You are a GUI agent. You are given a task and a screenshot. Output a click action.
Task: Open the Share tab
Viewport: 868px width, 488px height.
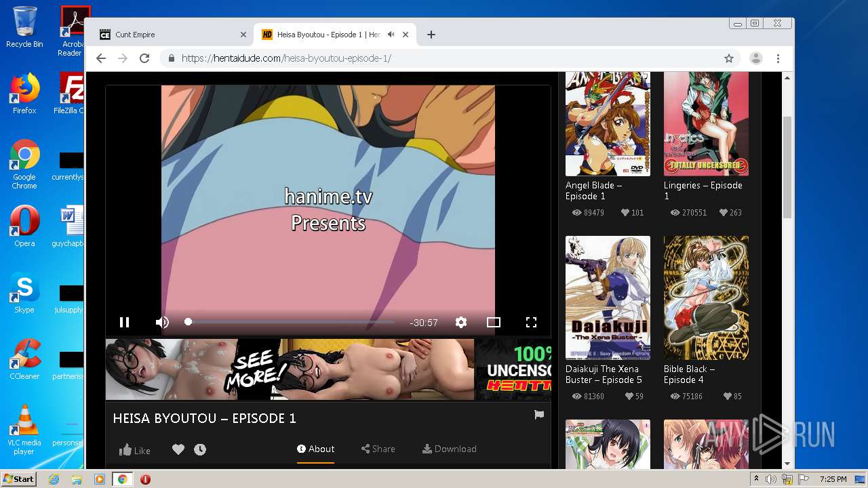coord(378,449)
